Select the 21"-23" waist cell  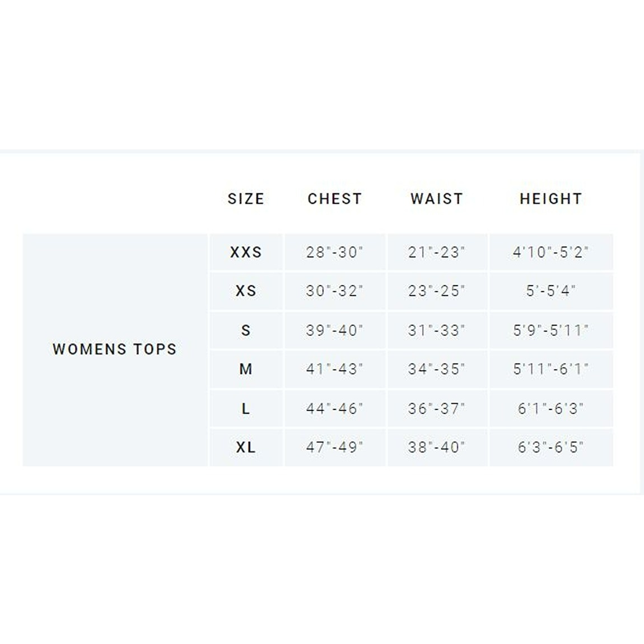pyautogui.click(x=437, y=253)
